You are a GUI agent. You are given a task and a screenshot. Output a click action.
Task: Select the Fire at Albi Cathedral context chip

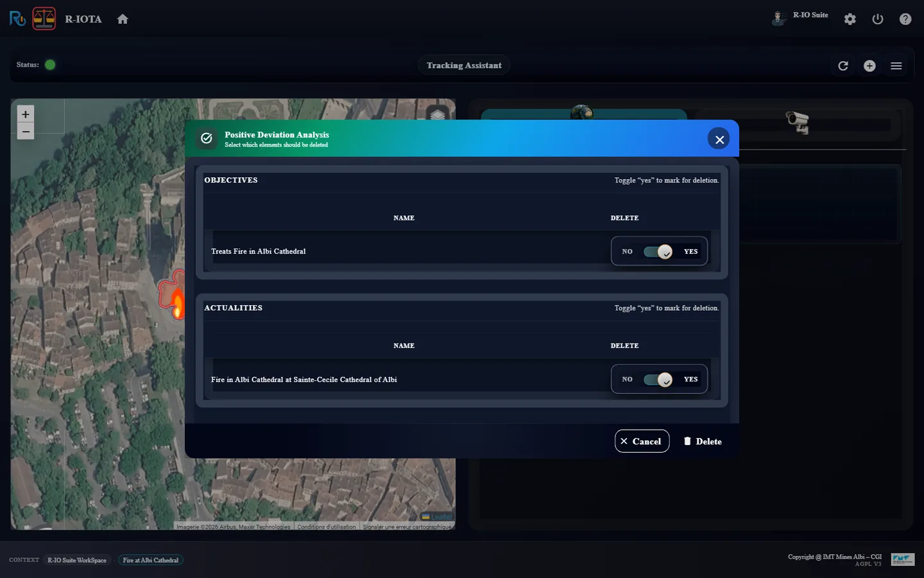[151, 560]
